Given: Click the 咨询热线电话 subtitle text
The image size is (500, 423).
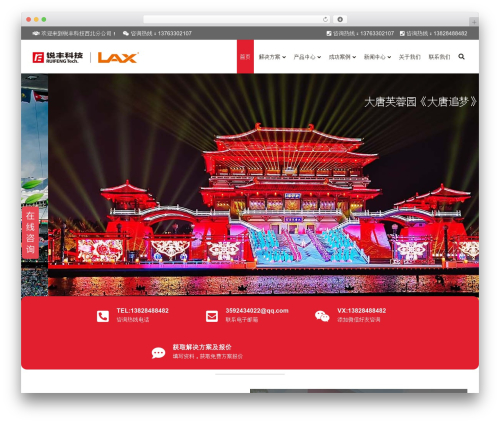Looking at the screenshot, I should 133,320.
